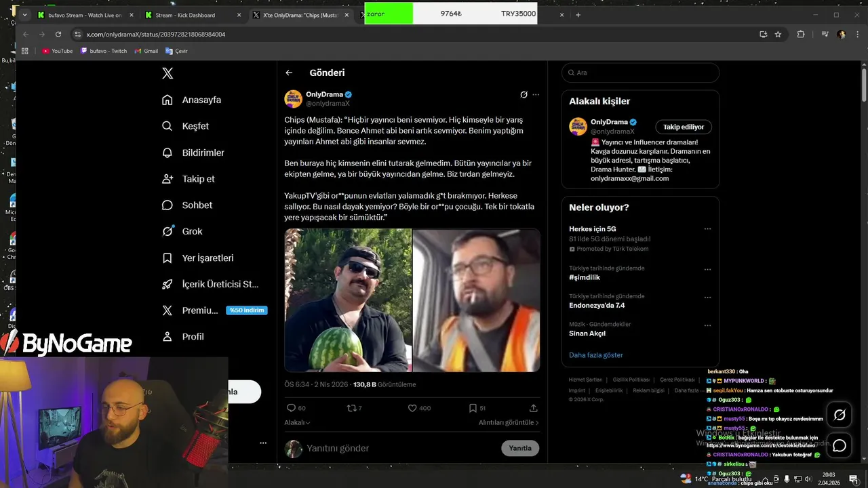
Task: Switch to Stream - Kick Dashboard tab
Action: 193,15
